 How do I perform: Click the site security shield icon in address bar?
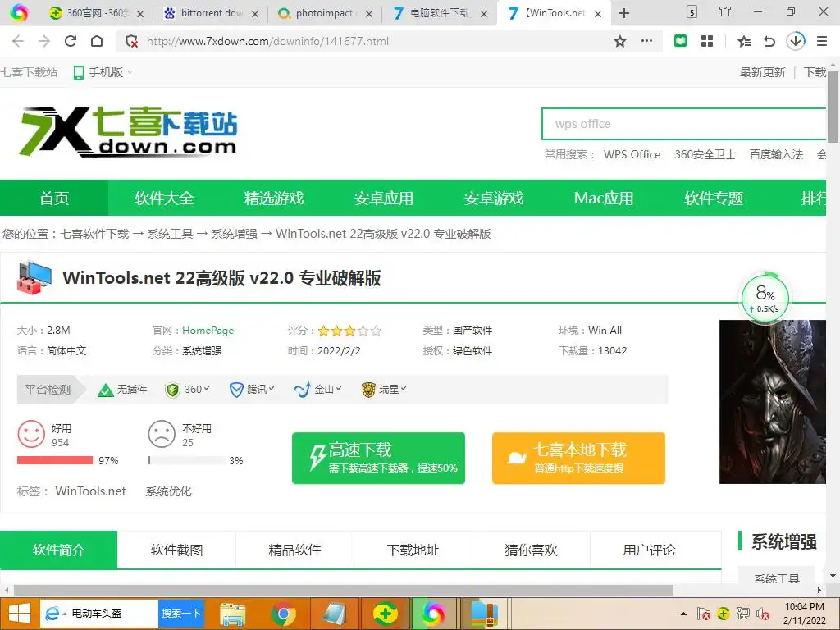(x=131, y=41)
